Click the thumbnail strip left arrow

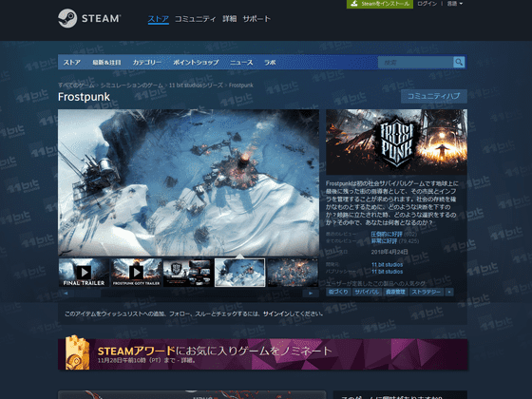(66, 294)
